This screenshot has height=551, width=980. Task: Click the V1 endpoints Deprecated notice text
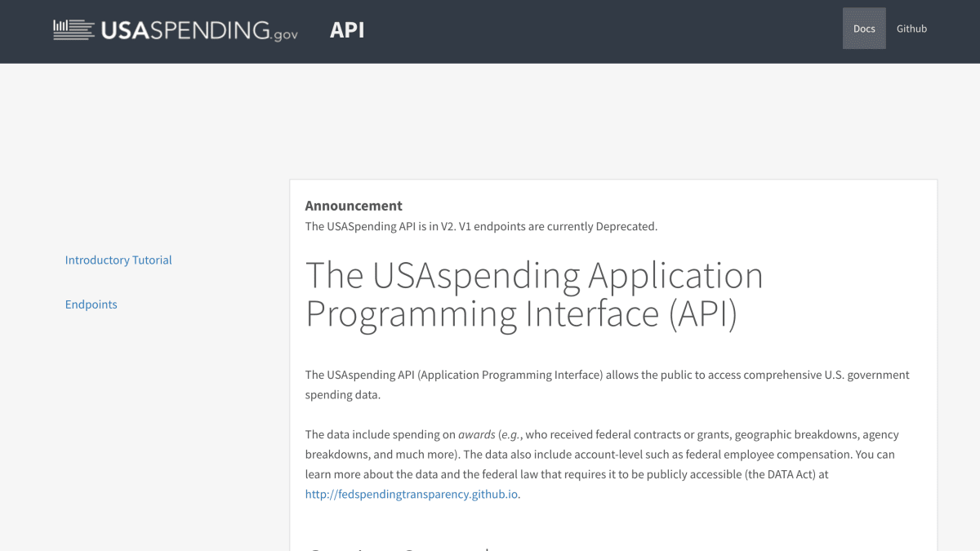click(481, 226)
